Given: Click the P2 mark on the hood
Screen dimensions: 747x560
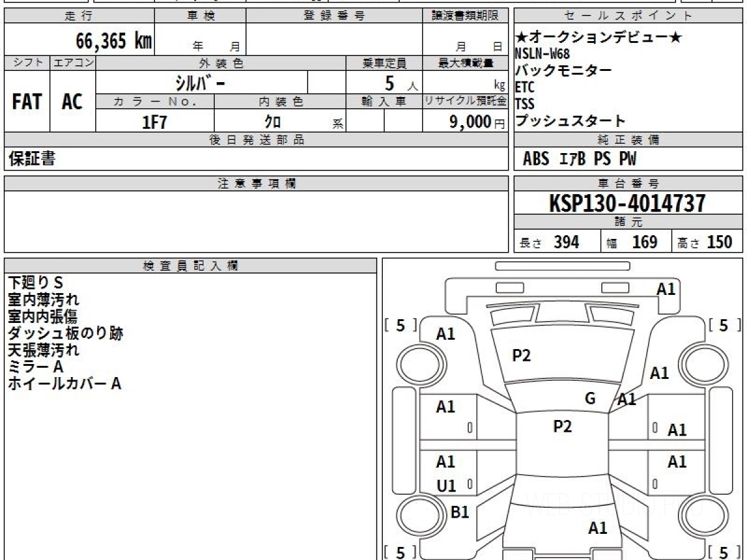Looking at the screenshot, I should pyautogui.click(x=521, y=355).
